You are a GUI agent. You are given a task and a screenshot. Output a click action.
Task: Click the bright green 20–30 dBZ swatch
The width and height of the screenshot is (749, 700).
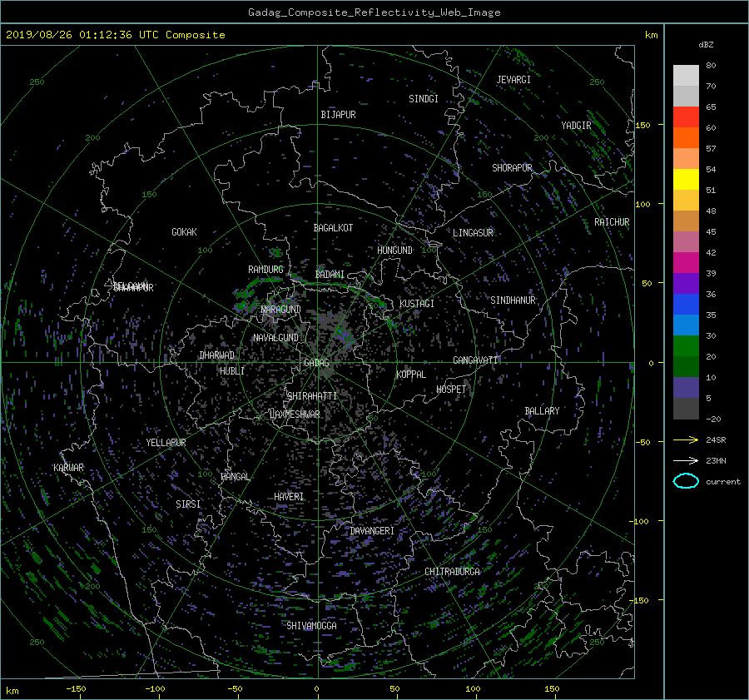coord(686,345)
